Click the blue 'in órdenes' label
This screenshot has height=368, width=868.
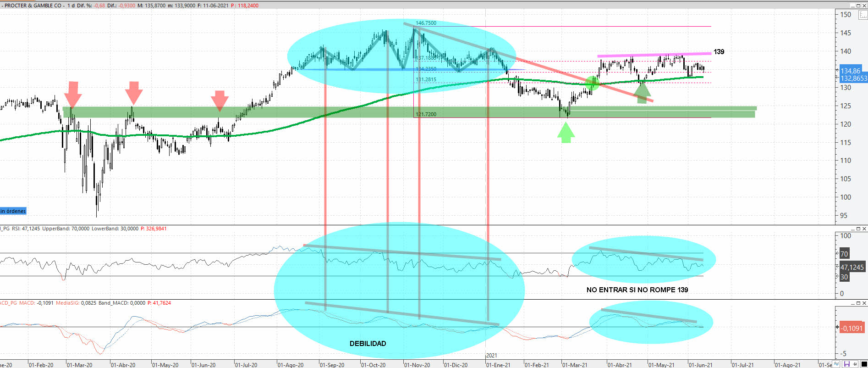pos(13,211)
